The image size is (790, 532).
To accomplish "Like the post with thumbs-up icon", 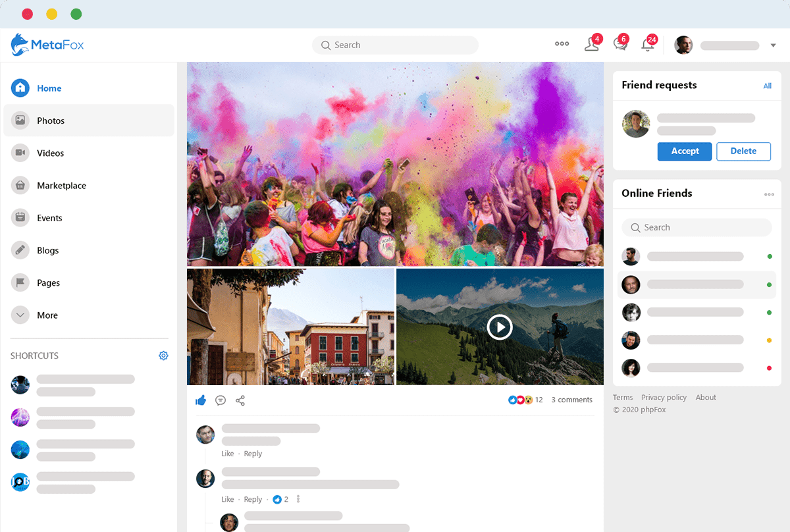I will (201, 400).
